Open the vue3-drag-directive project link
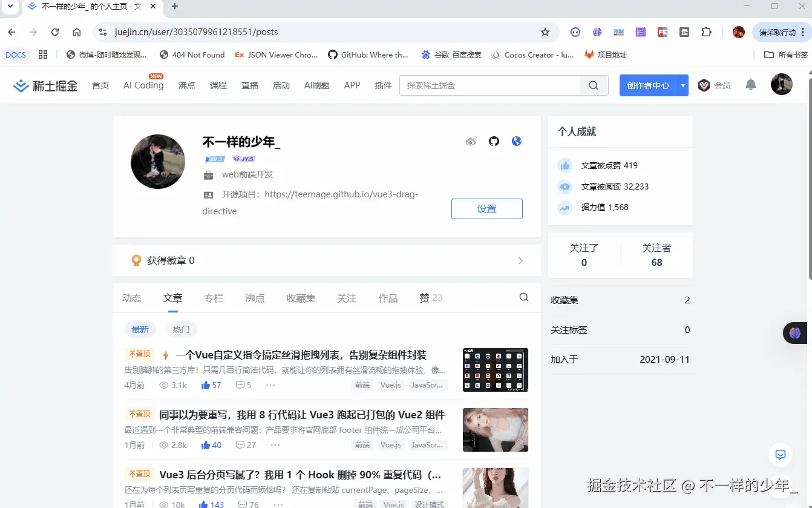 click(x=311, y=202)
